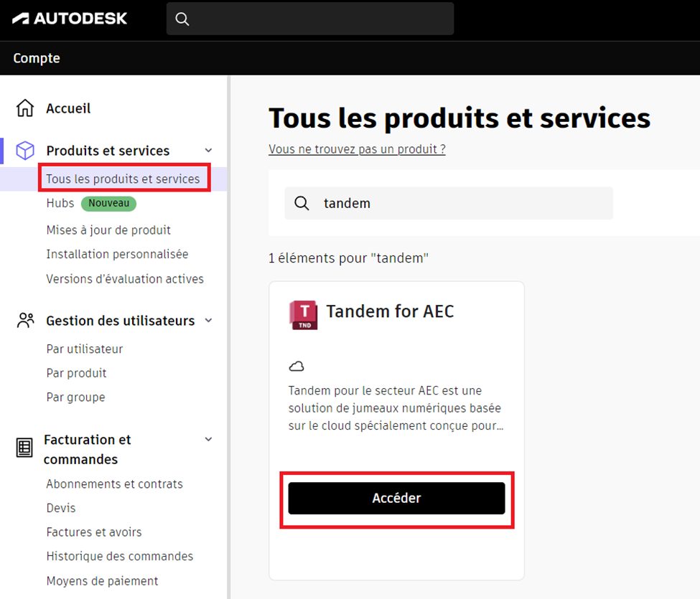700x599 pixels.
Task: Open Hubs in the sidebar
Action: point(60,203)
